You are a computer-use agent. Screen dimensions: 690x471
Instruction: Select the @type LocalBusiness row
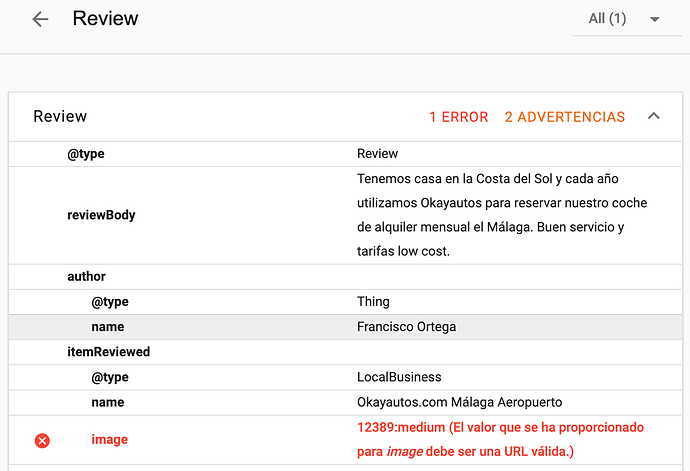pos(345,377)
